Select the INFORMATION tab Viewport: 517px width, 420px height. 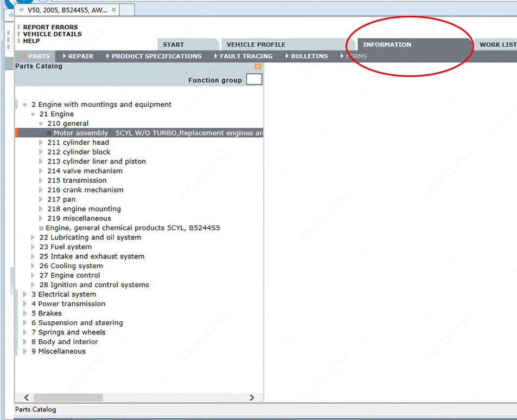[414, 44]
